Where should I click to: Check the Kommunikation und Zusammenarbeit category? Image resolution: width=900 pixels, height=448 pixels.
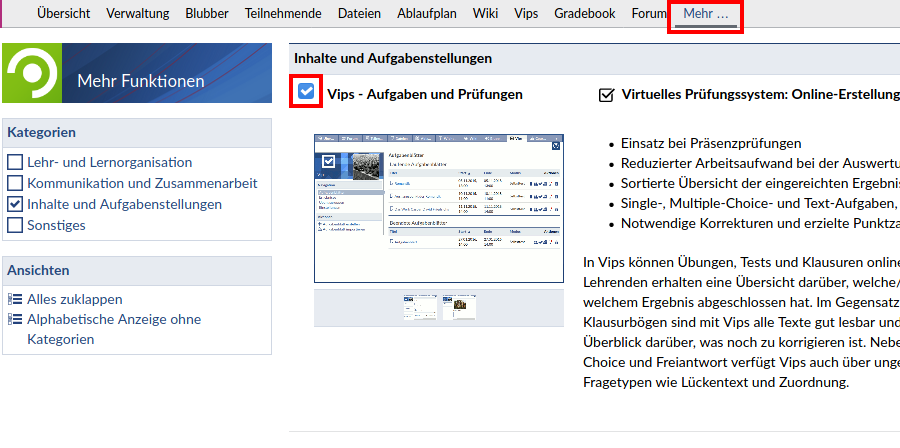(15, 183)
